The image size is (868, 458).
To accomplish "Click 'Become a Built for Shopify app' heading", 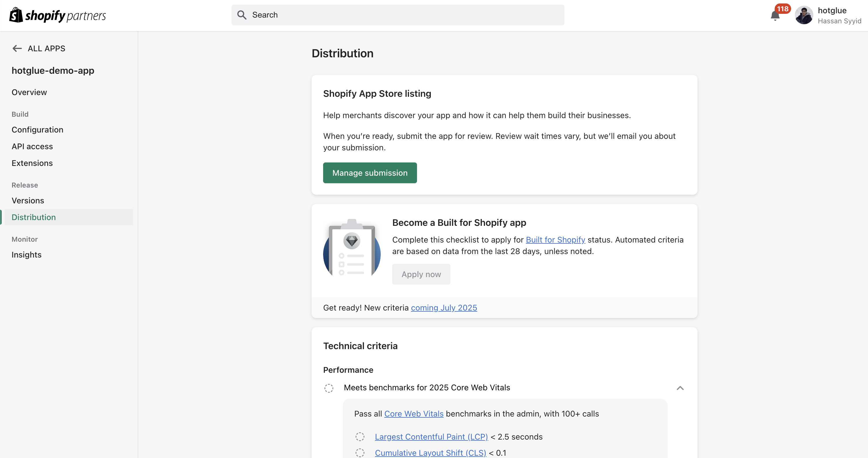I will click(459, 223).
